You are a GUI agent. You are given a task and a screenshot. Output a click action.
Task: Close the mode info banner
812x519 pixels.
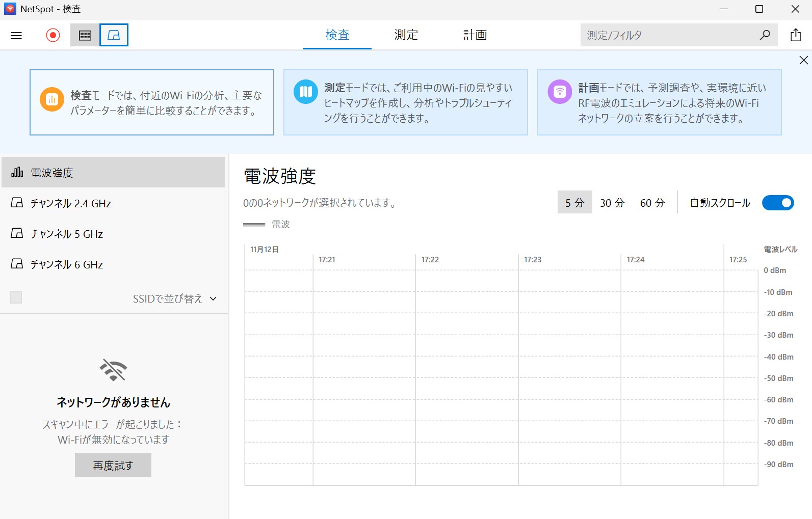pos(803,60)
